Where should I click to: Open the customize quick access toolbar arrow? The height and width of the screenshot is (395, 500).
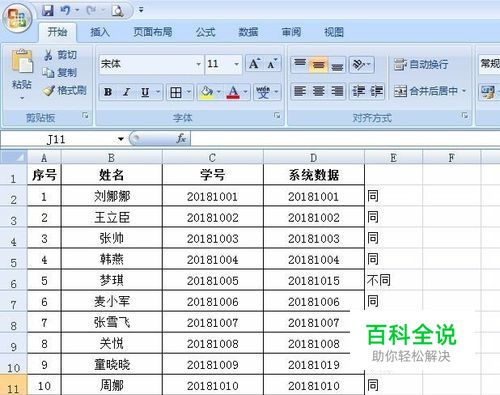(x=141, y=10)
